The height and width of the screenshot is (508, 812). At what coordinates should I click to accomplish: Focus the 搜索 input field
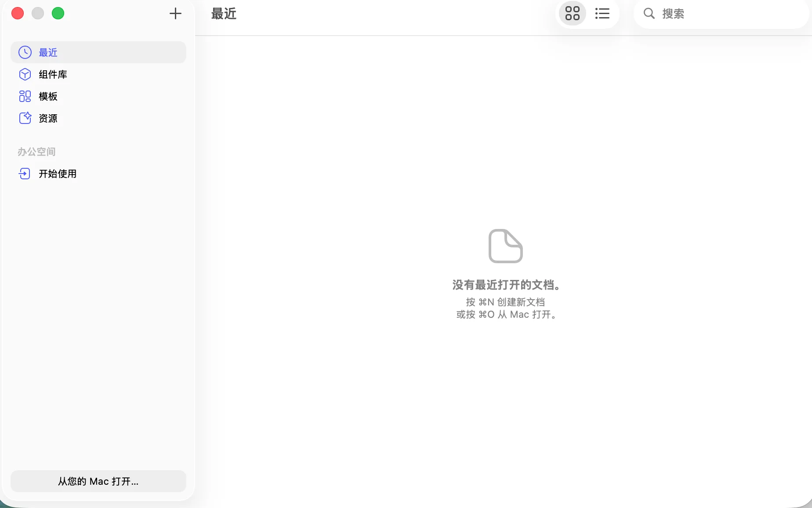(721, 14)
